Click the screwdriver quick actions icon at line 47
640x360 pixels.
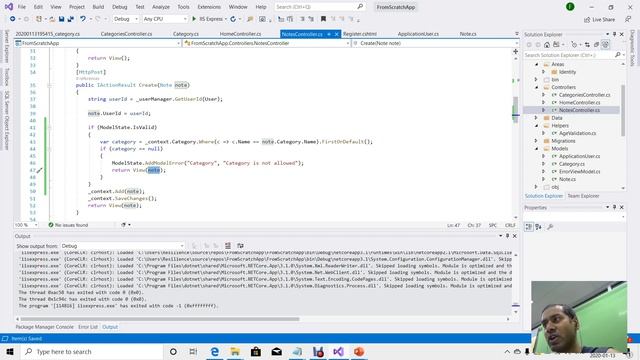point(39,170)
